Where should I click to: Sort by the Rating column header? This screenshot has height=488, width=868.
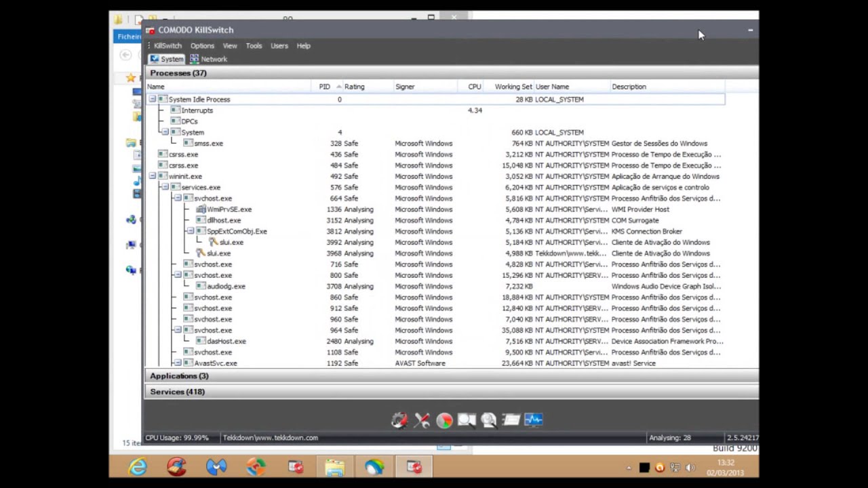[x=368, y=87]
